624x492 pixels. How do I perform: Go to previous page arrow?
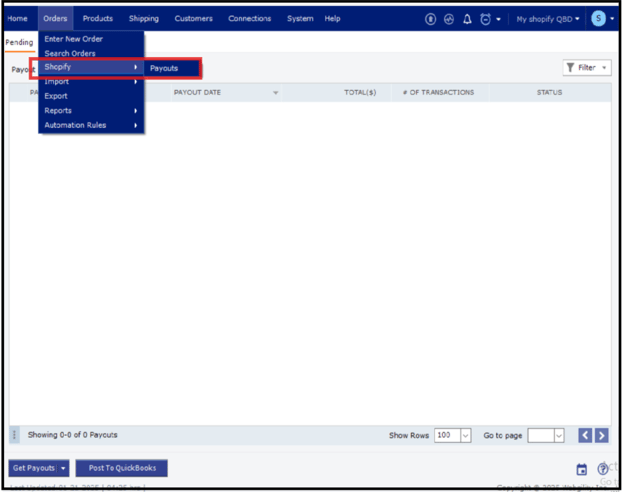586,435
